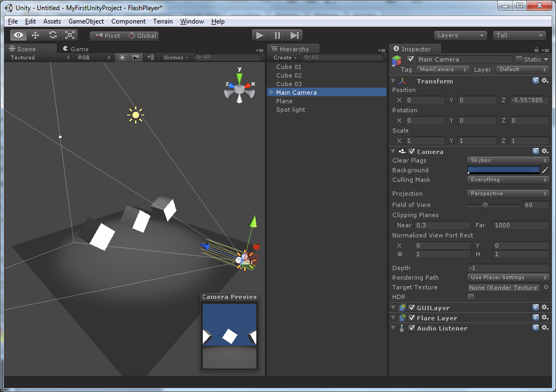Click the directional light sun gizmo

[x=135, y=115]
